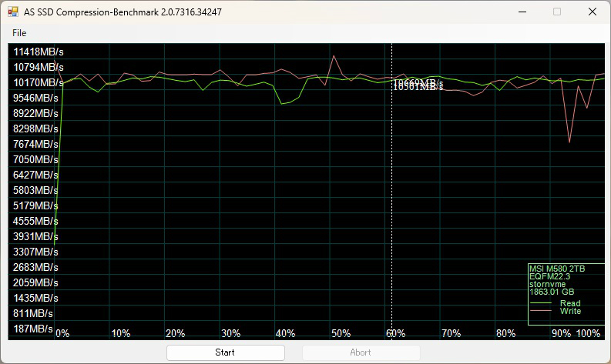Click the 100% compression axis label
This screenshot has width=611, height=364.
click(x=588, y=333)
